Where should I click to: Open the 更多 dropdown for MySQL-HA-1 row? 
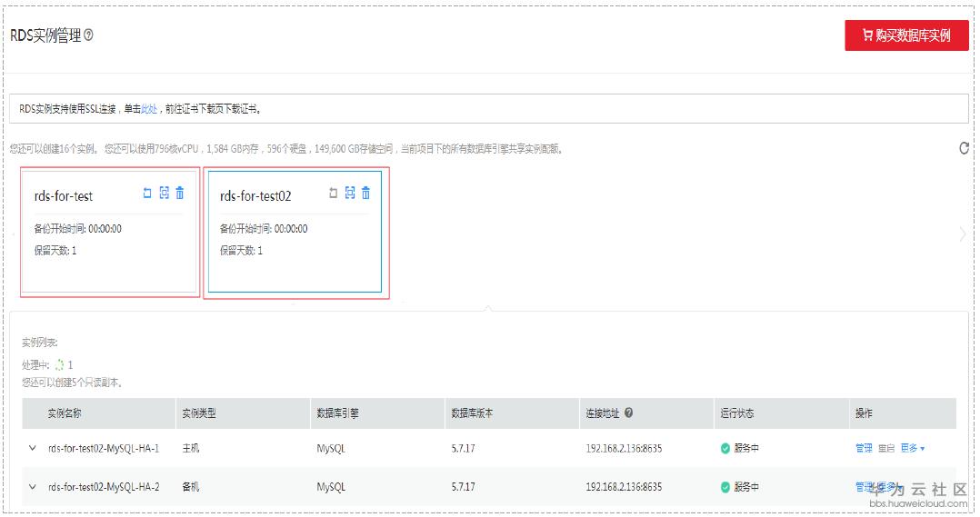[x=913, y=448]
